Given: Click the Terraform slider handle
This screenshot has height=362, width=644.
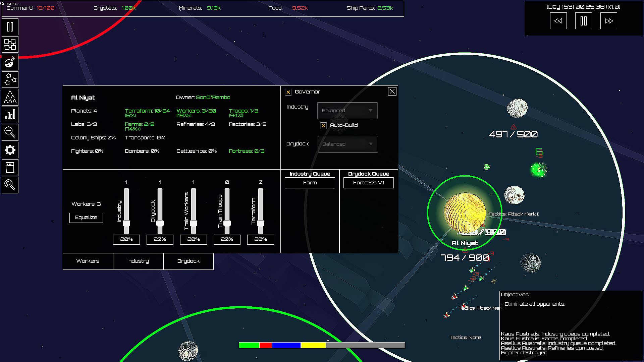Looking at the screenshot, I should (261, 223).
